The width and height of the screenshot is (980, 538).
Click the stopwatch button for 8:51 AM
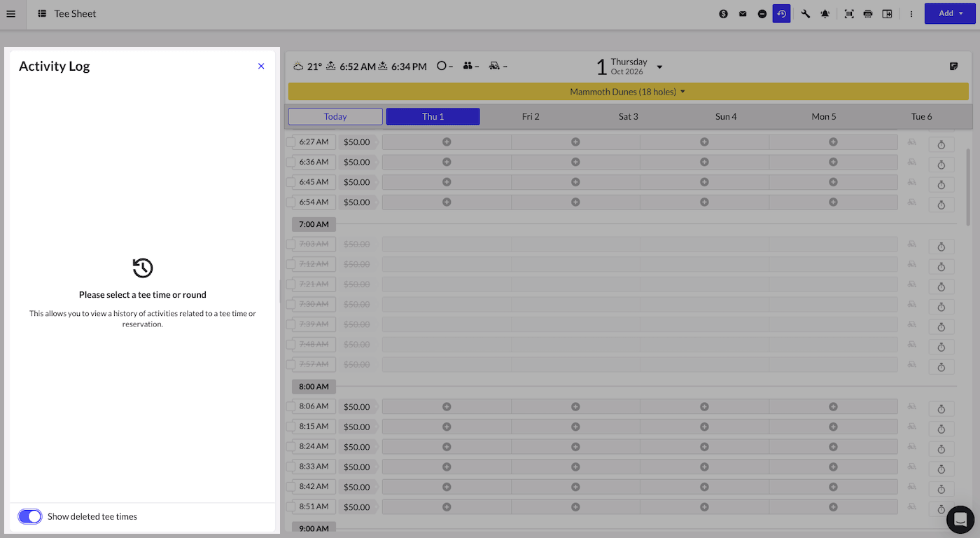click(x=941, y=509)
